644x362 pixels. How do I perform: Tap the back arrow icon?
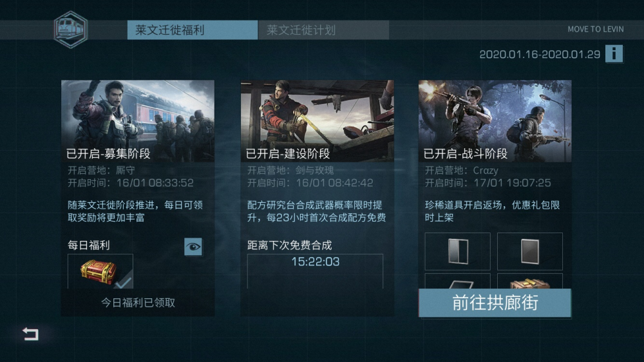point(31,334)
